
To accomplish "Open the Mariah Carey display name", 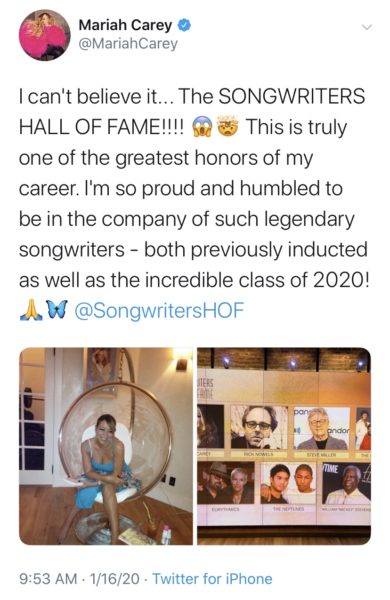I will click(125, 25).
